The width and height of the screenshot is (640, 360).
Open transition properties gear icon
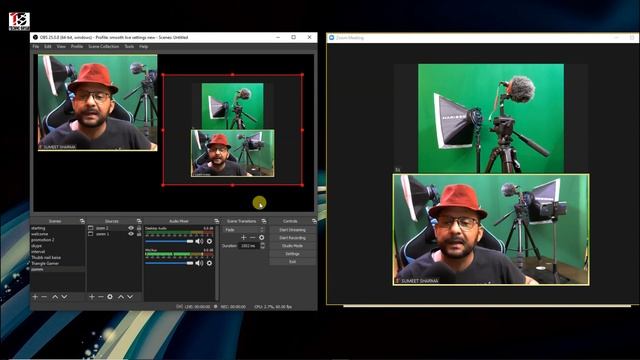(262, 238)
